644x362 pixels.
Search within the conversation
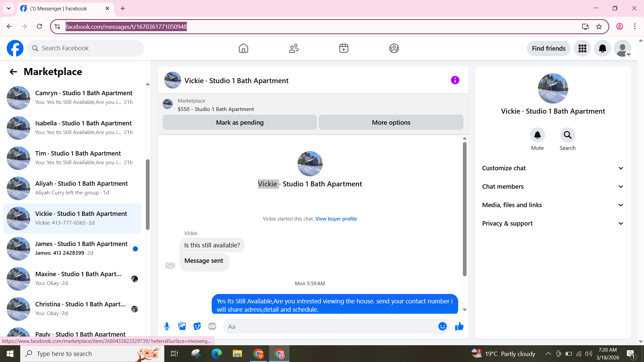[567, 135]
